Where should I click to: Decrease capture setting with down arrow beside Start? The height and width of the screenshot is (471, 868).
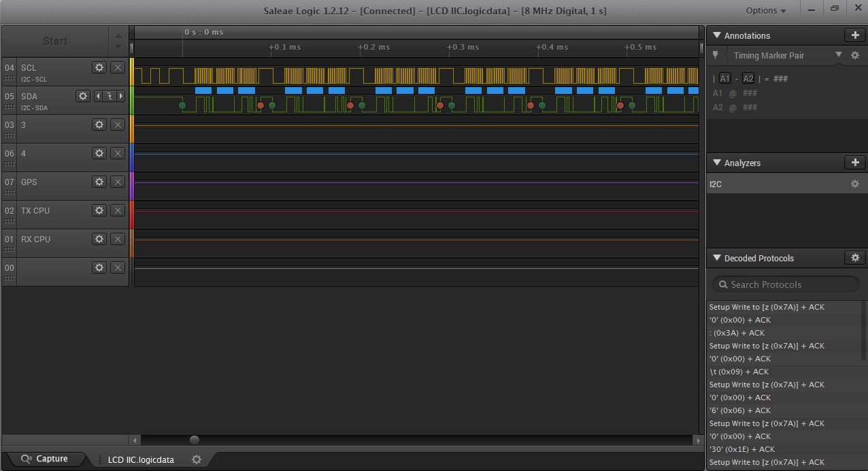click(x=118, y=46)
